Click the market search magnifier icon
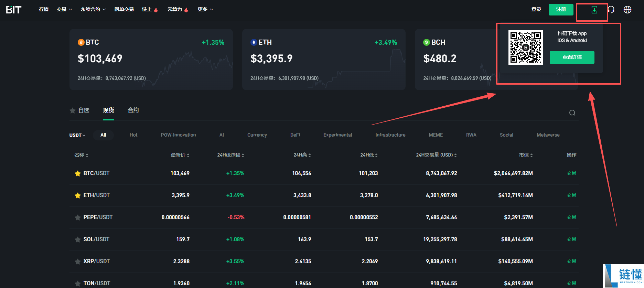 (x=572, y=113)
